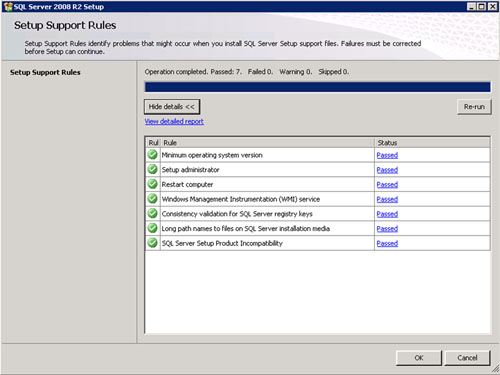Collapse the rule list with Hide details
This screenshot has width=500, height=375.
click(x=172, y=107)
